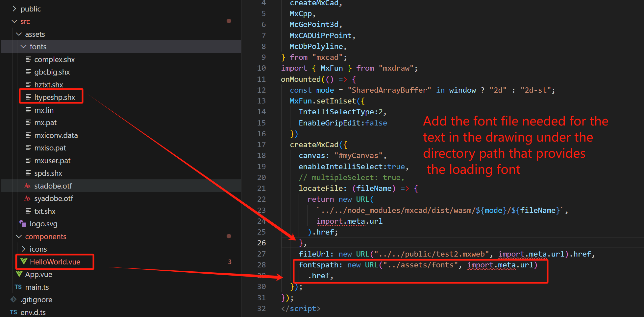Viewport: 644px width, 317px height.
Task: Open the complex.shx file
Action: [54, 59]
